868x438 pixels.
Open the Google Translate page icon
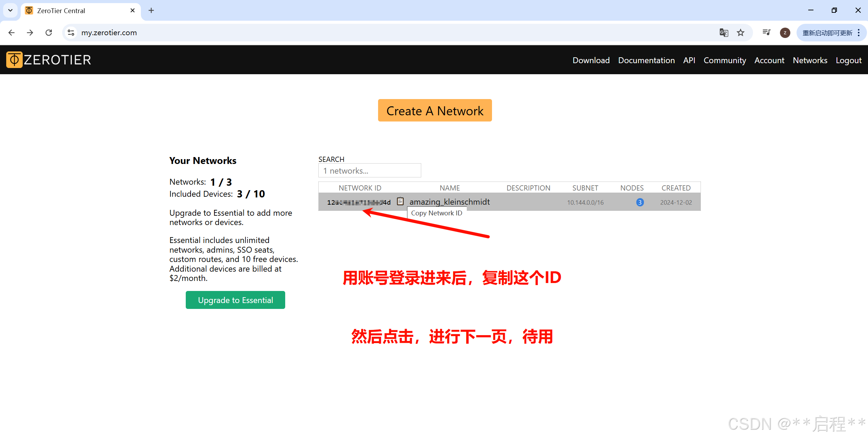(x=724, y=33)
